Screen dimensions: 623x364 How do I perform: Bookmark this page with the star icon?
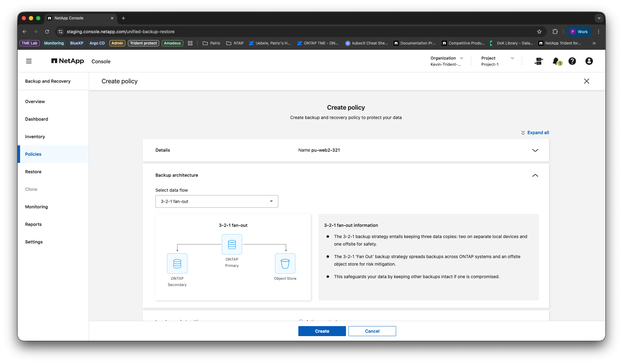pos(539,32)
